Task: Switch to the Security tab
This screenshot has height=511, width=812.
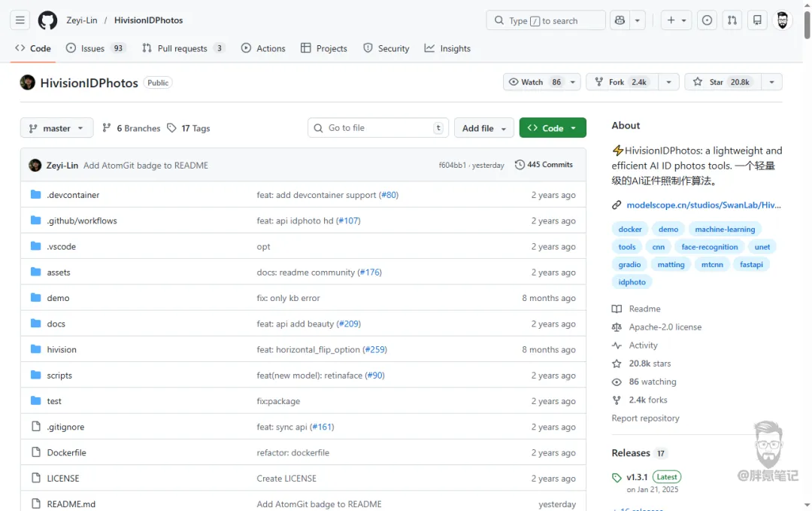Action: [386, 48]
